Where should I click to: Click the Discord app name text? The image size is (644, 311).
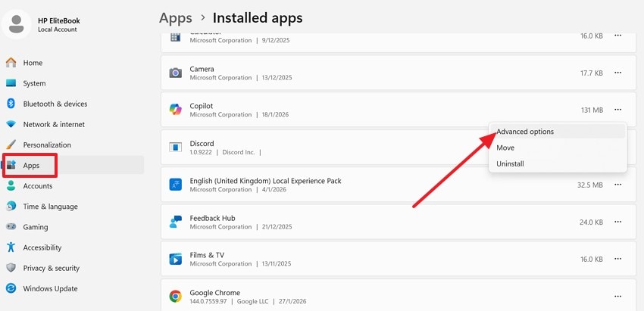pyautogui.click(x=202, y=144)
